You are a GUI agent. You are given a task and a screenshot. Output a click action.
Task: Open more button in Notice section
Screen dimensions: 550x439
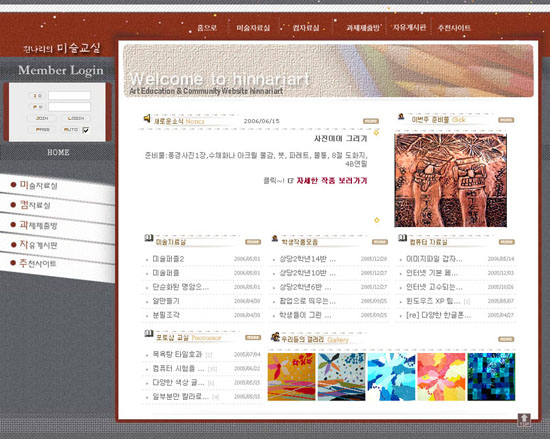[x=371, y=121]
